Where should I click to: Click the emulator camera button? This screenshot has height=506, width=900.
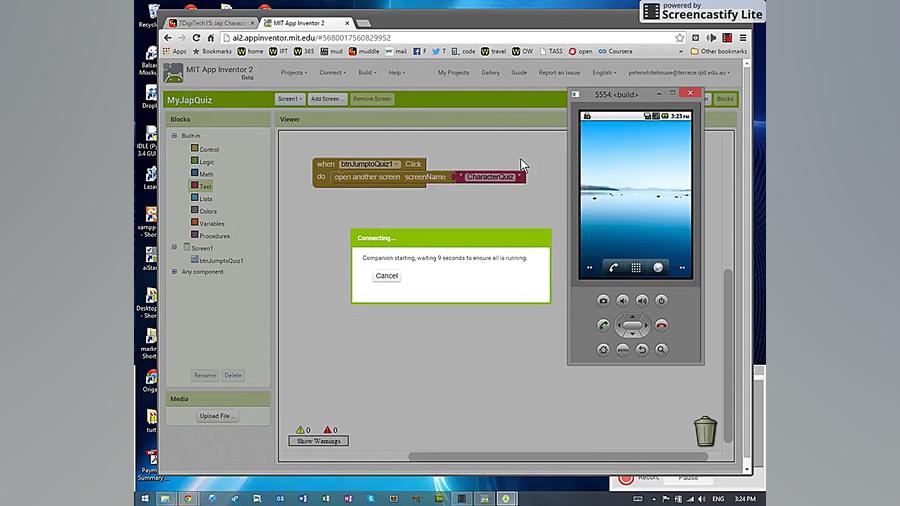(x=603, y=301)
